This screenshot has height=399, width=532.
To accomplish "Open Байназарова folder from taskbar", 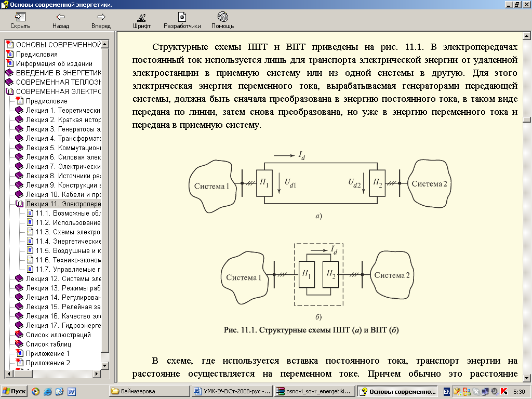I will [x=148, y=391].
